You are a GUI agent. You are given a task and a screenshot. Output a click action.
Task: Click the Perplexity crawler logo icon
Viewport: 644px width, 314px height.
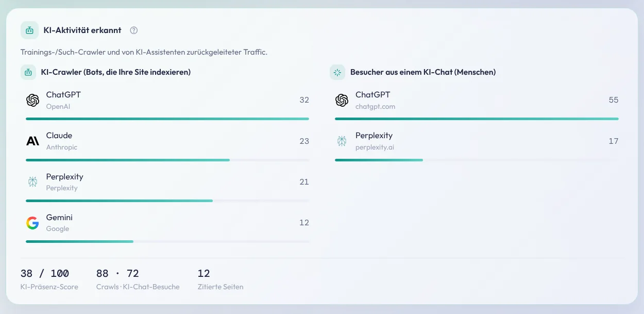coord(32,182)
